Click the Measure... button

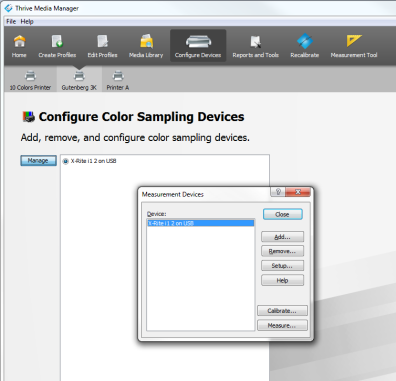coord(282,325)
